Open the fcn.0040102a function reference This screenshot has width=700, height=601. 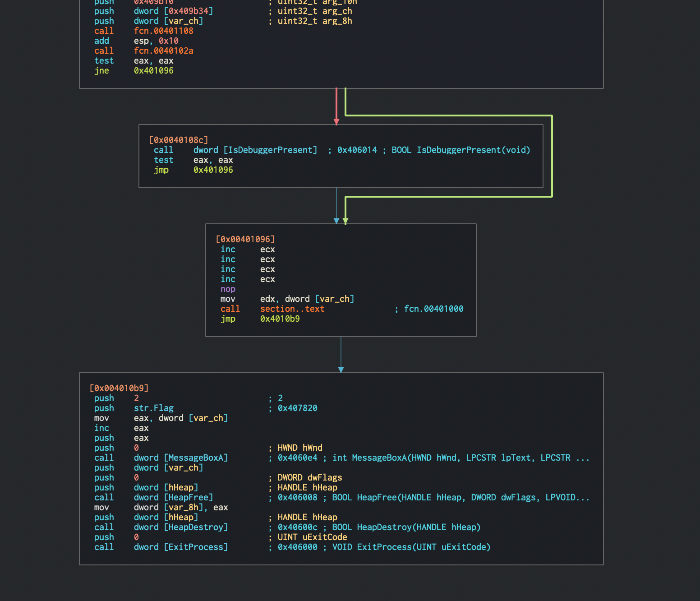click(x=163, y=51)
